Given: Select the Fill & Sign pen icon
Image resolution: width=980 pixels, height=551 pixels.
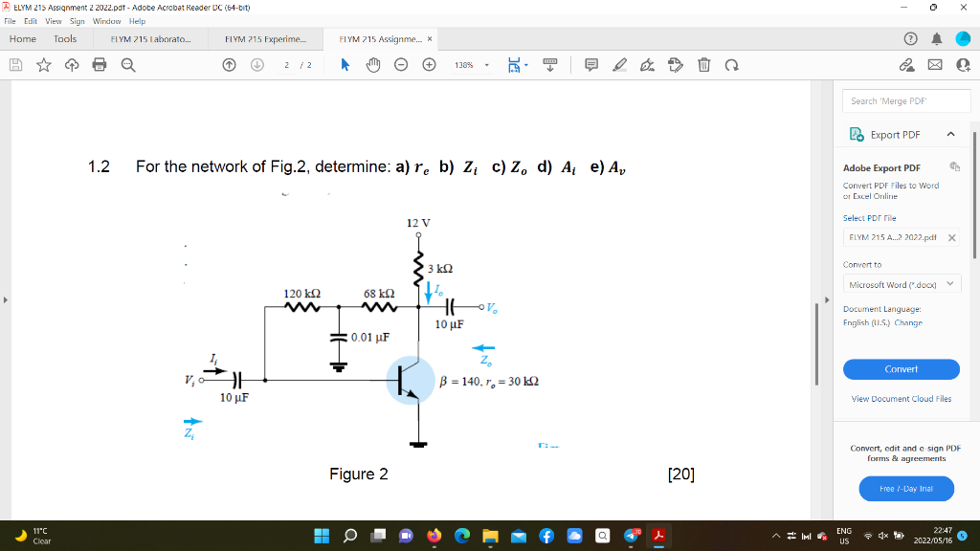Looking at the screenshot, I should tap(648, 64).
